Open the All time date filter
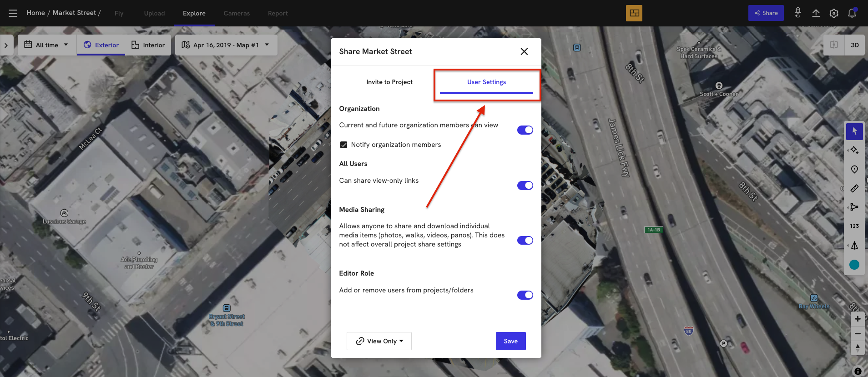The width and height of the screenshot is (868, 377). click(x=46, y=45)
